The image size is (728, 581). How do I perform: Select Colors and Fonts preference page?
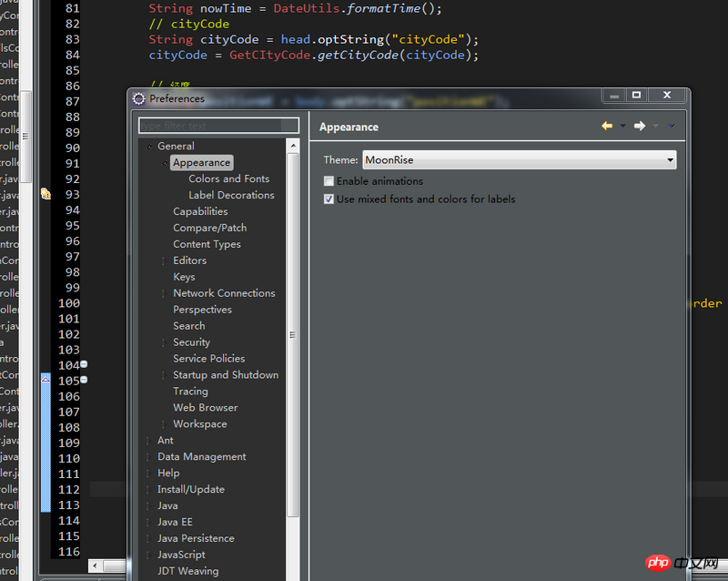[229, 179]
